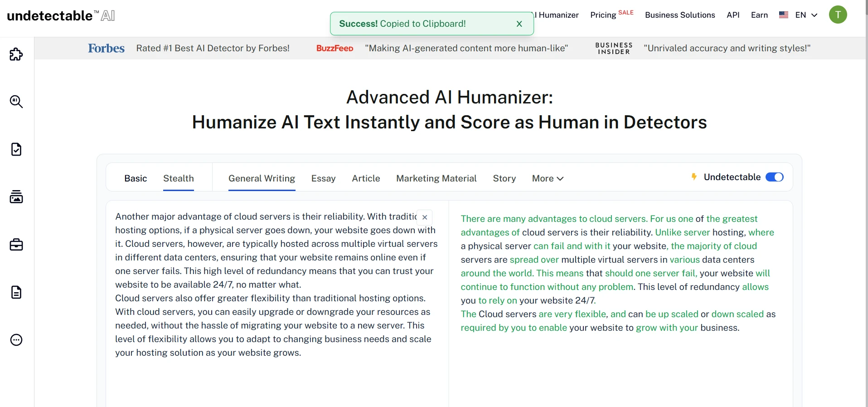Open the puzzle-piece extension icon in sidebar

pos(16,54)
